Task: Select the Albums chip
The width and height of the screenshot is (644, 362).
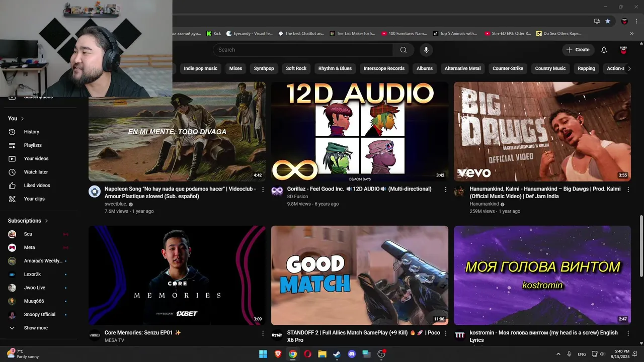Action: click(x=425, y=68)
